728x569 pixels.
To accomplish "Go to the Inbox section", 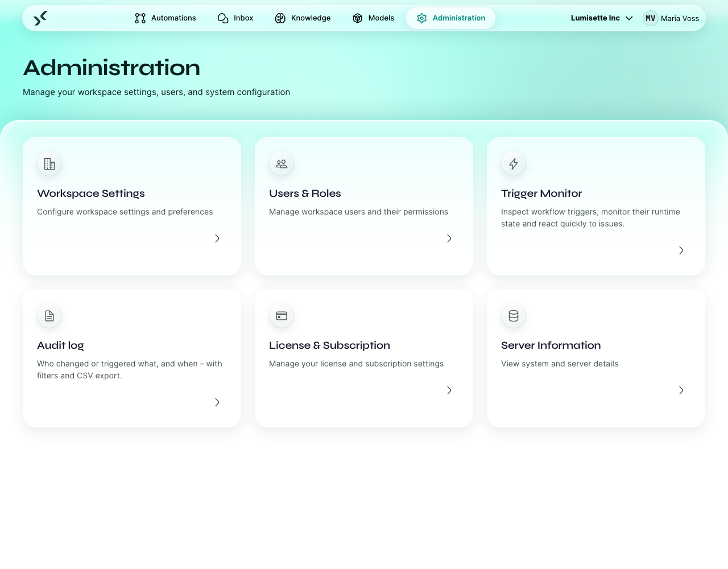I will point(235,18).
